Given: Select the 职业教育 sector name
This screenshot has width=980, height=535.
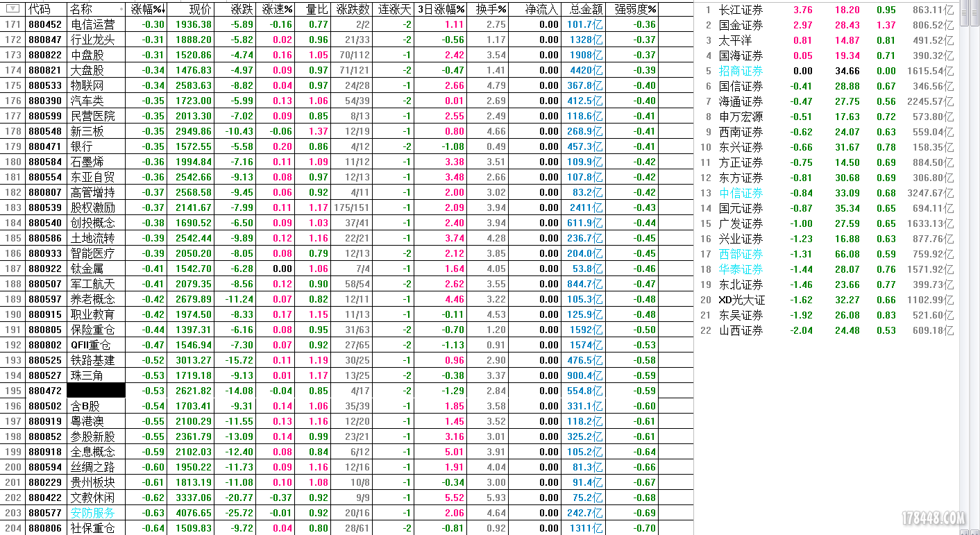Looking at the screenshot, I should pyautogui.click(x=92, y=314).
